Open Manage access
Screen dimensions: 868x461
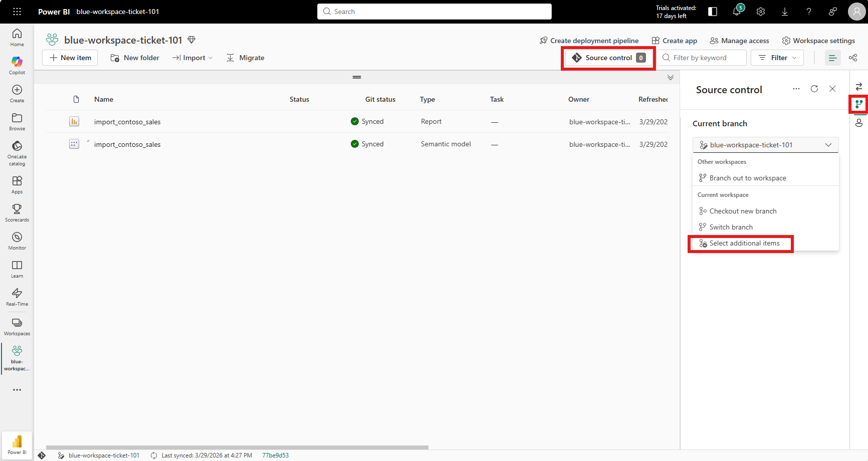coord(739,41)
